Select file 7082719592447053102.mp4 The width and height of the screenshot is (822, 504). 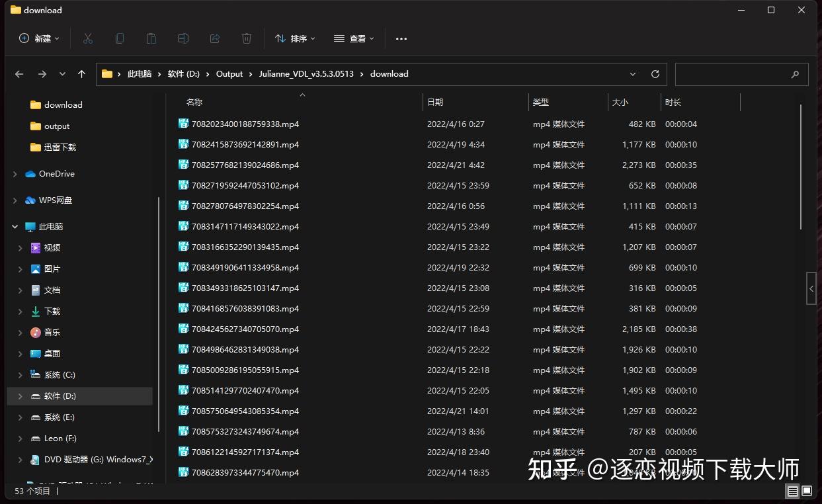tap(245, 186)
